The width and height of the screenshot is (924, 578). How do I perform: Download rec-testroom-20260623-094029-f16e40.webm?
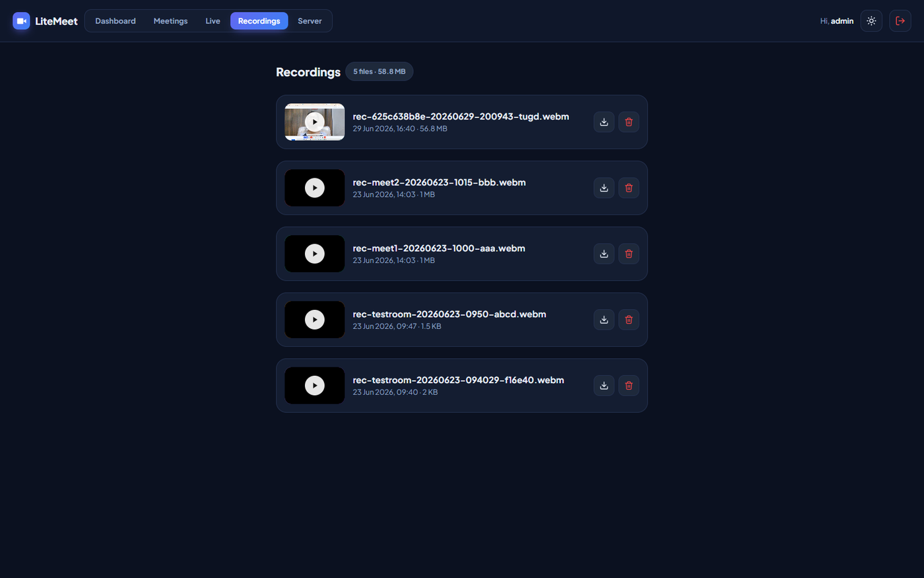[604, 386]
